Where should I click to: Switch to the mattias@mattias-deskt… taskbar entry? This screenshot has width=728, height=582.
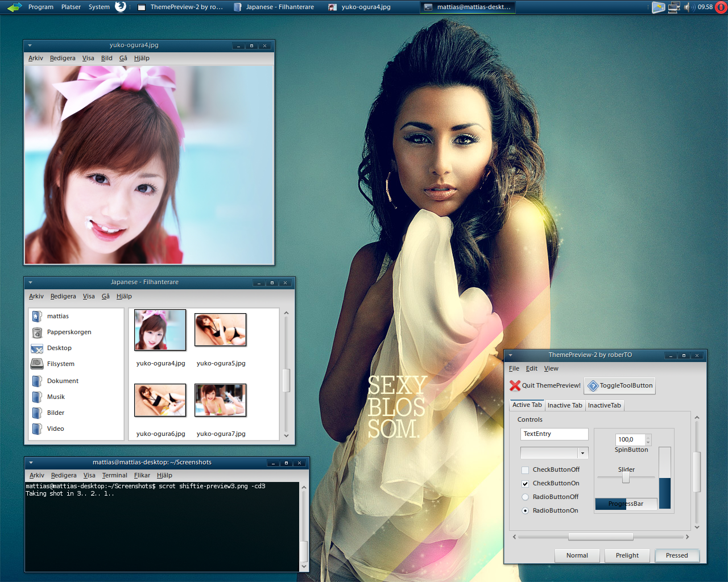pos(468,7)
